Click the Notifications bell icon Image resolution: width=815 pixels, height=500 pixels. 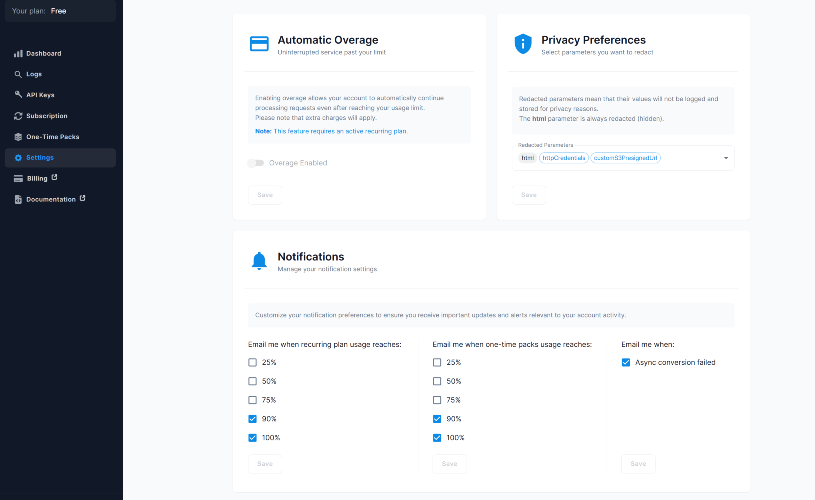(x=259, y=261)
